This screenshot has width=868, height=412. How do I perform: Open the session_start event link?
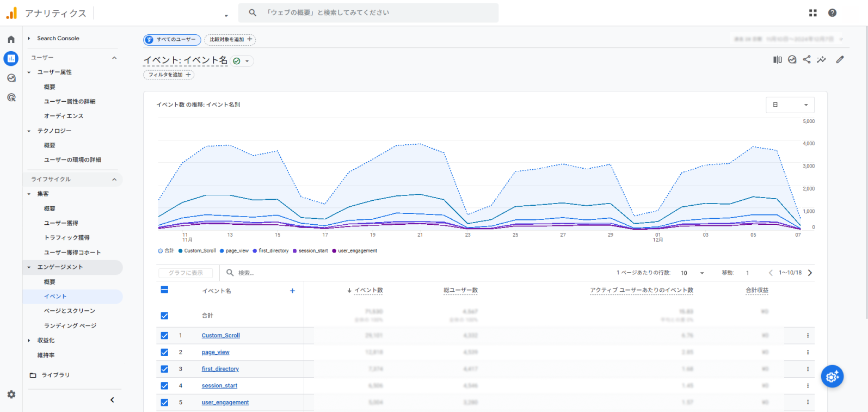pos(219,386)
